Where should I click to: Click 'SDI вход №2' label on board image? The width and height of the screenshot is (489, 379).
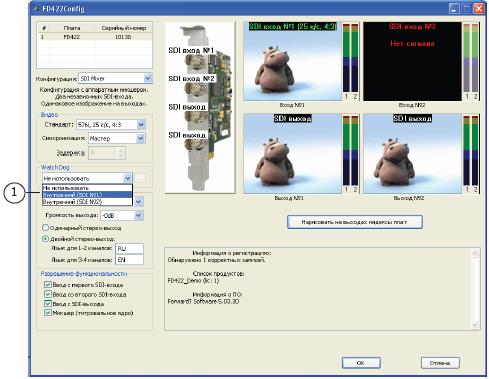click(191, 79)
